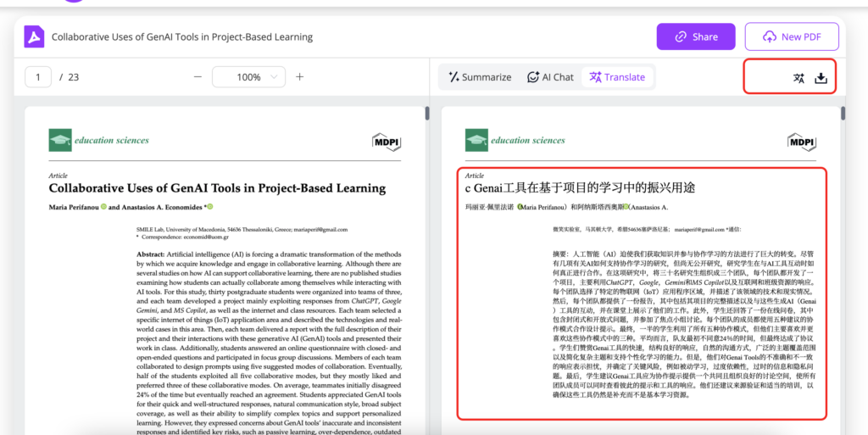Click the author name Maria Perifanou
The width and height of the screenshot is (868, 435).
click(x=74, y=208)
